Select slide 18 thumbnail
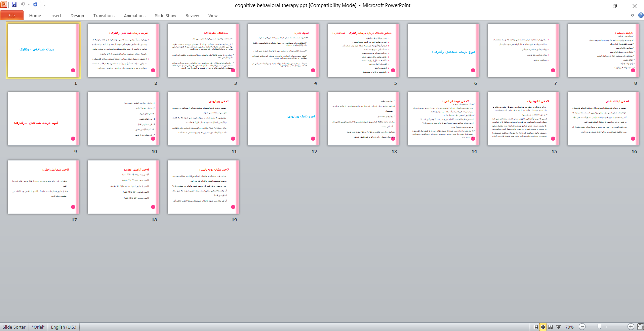Viewport: 644px width, 331px height. 123,187
